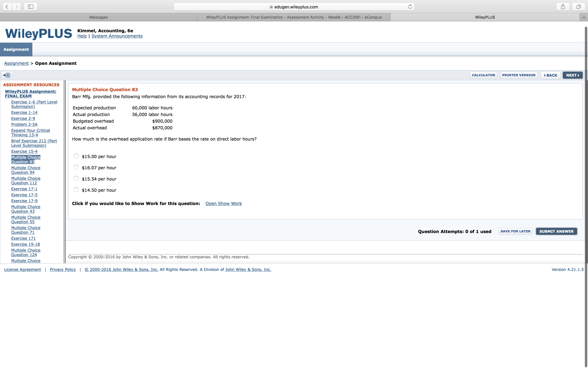This screenshot has height=368, width=588.
Task: Click the © 2000-2016 John Wiley & Sons link
Action: coord(121,270)
